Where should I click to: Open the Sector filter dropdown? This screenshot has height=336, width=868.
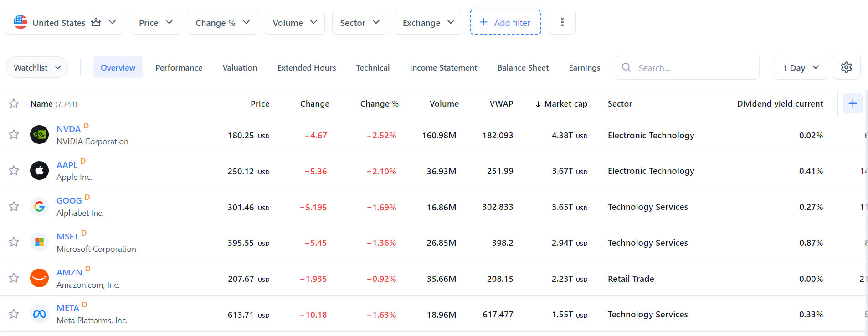pos(360,22)
